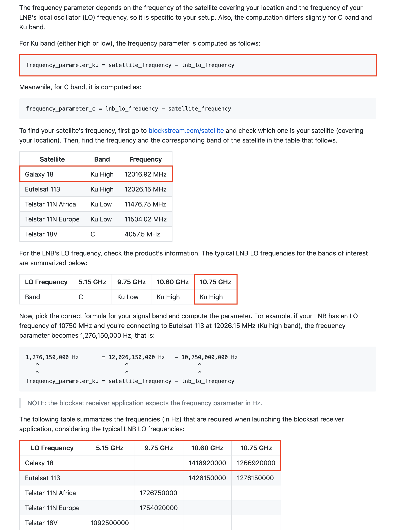The image size is (398, 532).
Task: Select 'Ku High' under 10.60 GHz
Action: pos(172,297)
